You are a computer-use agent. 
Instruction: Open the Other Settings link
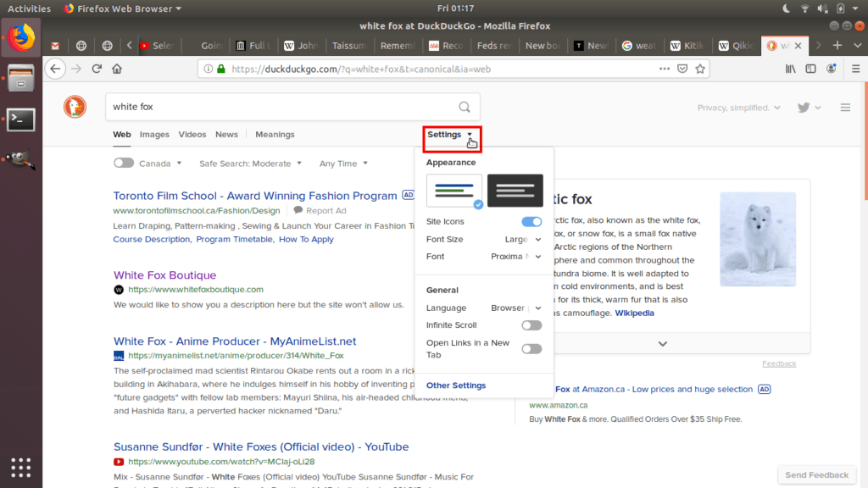point(455,385)
